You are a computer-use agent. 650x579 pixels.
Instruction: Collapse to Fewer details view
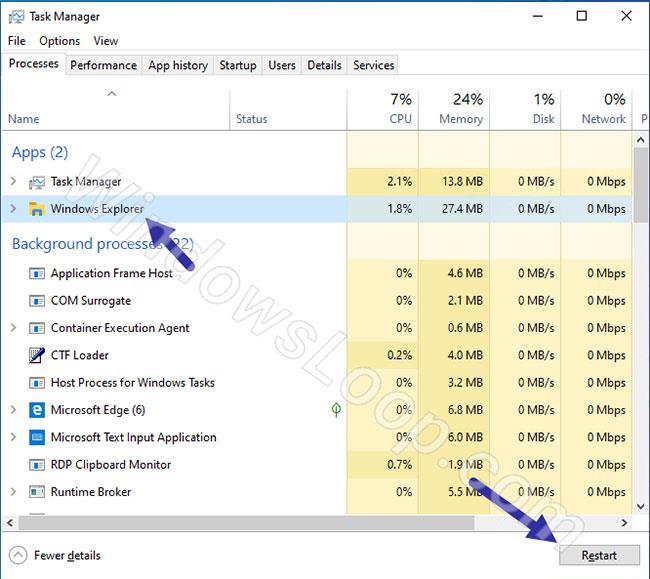pyautogui.click(x=55, y=555)
